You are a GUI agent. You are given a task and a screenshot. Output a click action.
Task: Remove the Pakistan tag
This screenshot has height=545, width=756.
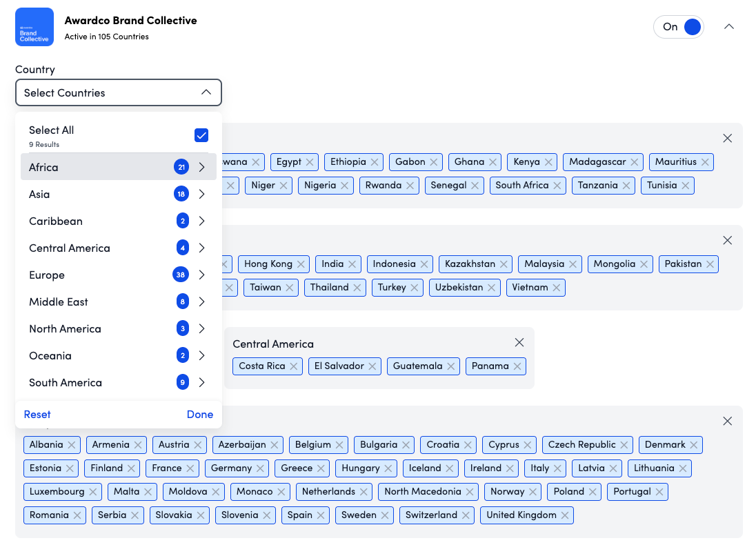tap(710, 264)
